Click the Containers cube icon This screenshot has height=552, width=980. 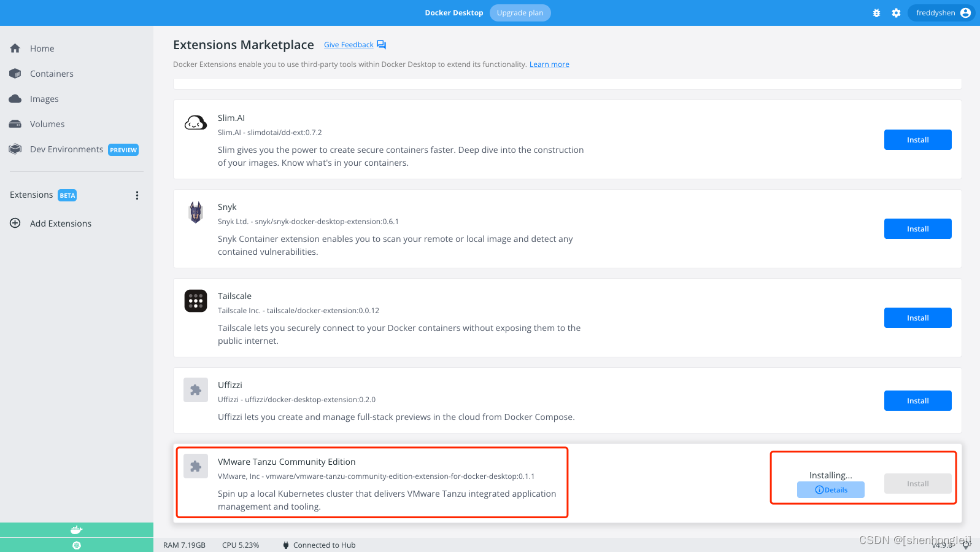coord(15,74)
